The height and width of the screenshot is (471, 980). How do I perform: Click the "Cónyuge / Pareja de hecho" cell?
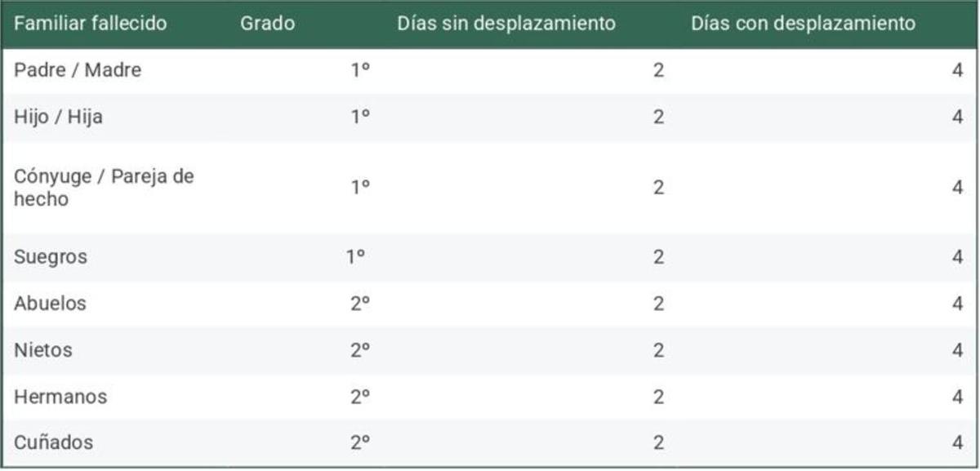pos(104,187)
